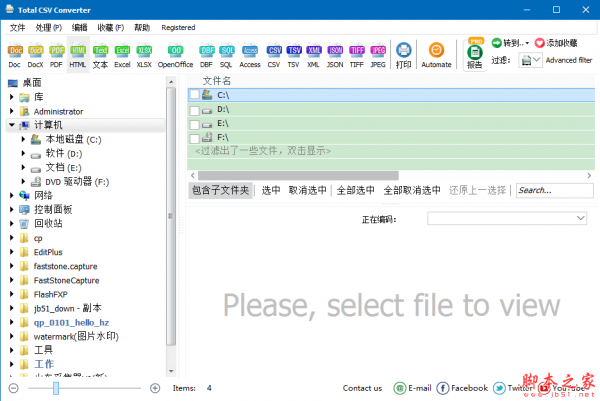
Task: Focus the Search... input field
Action: 554,190
